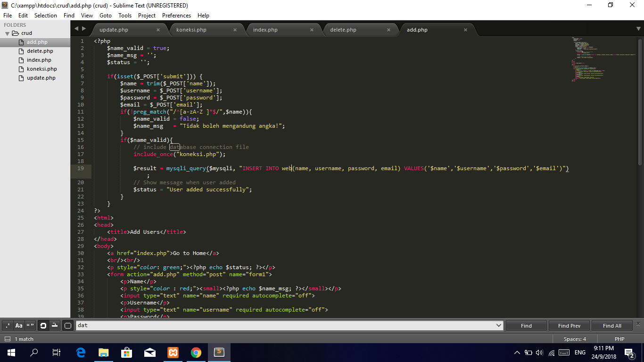Toggle in-selection search option
The image size is (644, 362).
tap(55, 325)
